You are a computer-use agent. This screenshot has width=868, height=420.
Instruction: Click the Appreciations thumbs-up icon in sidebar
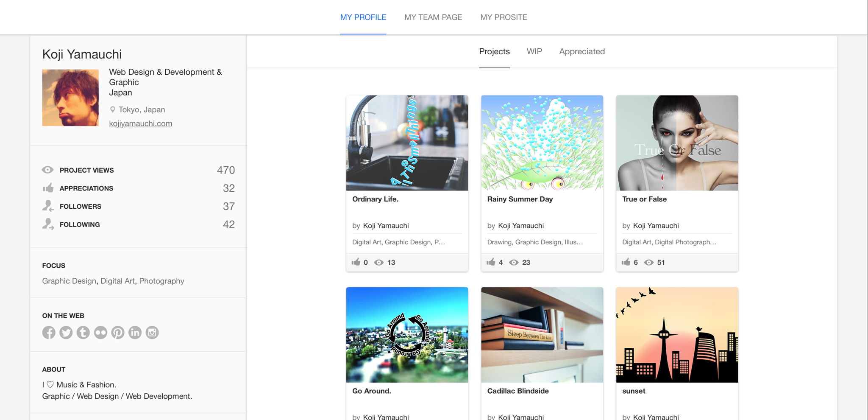(x=48, y=188)
